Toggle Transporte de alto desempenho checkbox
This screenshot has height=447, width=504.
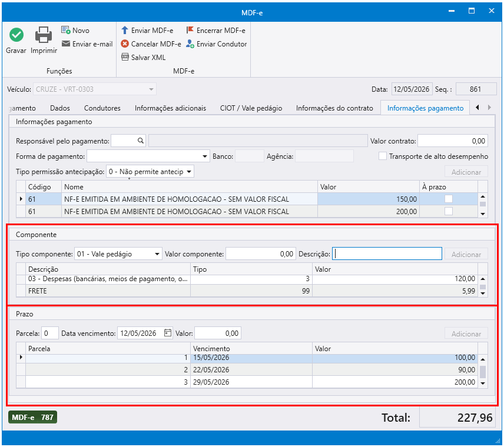(383, 156)
